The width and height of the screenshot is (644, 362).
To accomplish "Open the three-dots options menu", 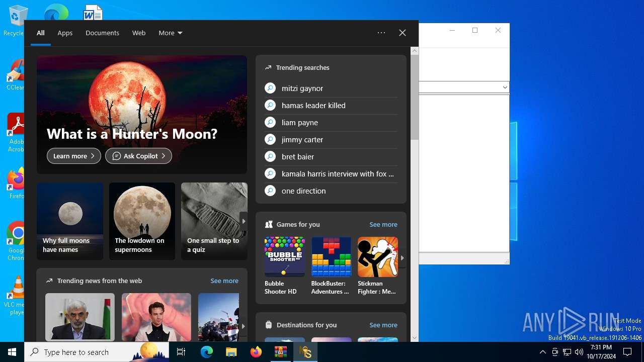I will click(x=381, y=33).
